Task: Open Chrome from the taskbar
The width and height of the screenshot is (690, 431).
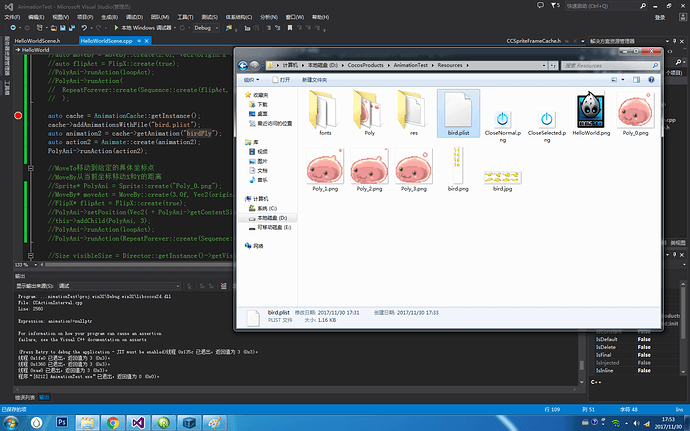Action: [113, 423]
